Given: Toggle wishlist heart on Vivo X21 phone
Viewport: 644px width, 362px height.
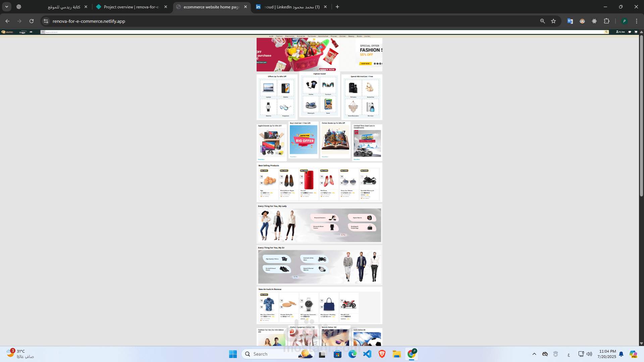Looking at the screenshot, I should click(x=302, y=183).
